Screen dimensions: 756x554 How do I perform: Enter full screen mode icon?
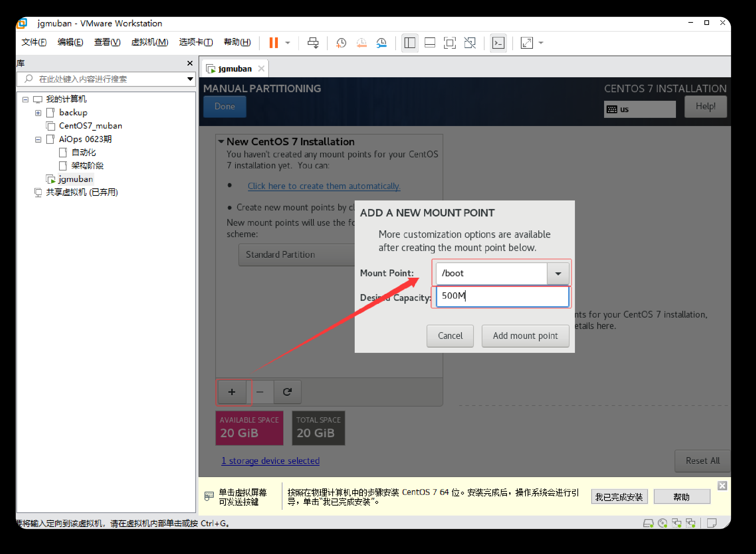pos(450,43)
